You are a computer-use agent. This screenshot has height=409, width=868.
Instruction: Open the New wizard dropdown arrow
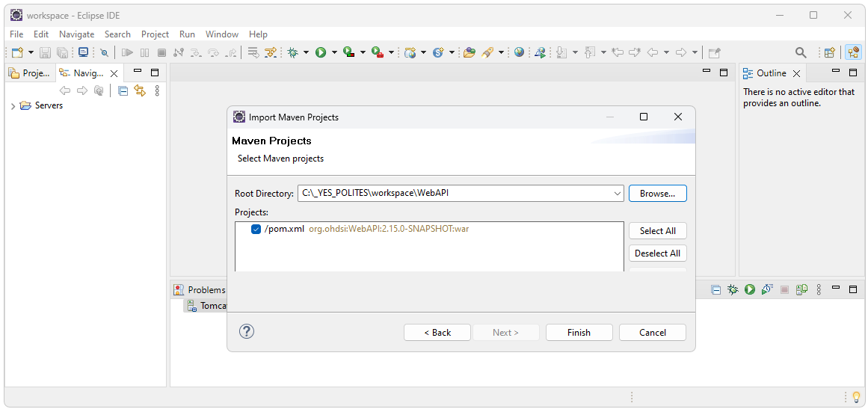point(31,52)
